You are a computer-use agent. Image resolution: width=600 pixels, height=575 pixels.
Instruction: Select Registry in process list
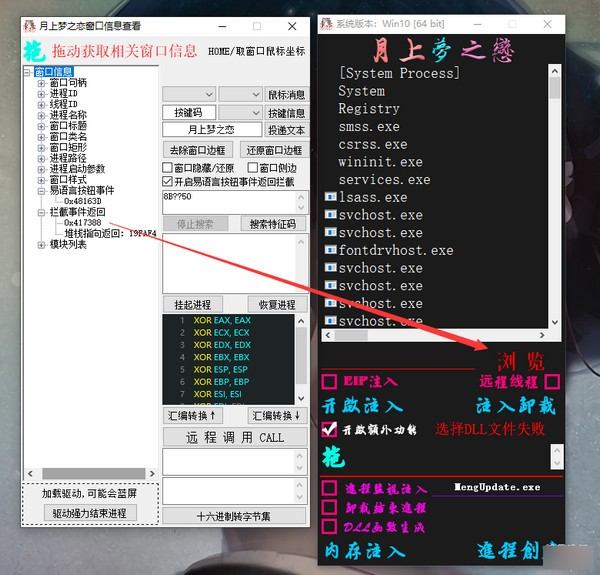coord(369,109)
